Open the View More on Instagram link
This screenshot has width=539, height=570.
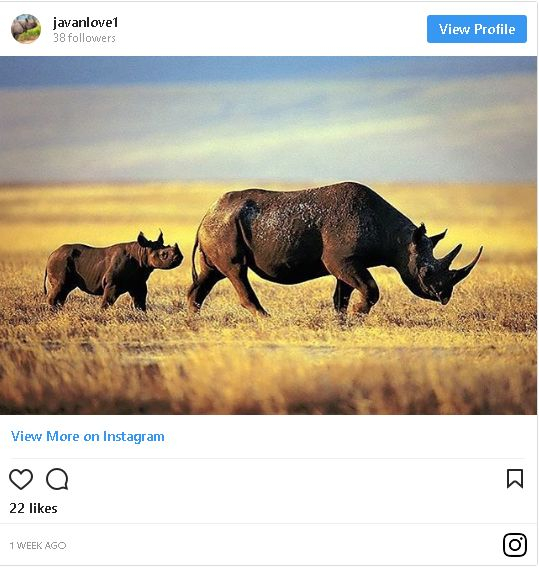point(88,436)
